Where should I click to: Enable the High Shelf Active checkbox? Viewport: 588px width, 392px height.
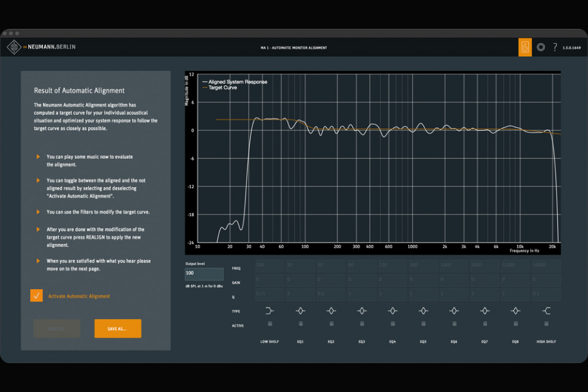(x=546, y=323)
